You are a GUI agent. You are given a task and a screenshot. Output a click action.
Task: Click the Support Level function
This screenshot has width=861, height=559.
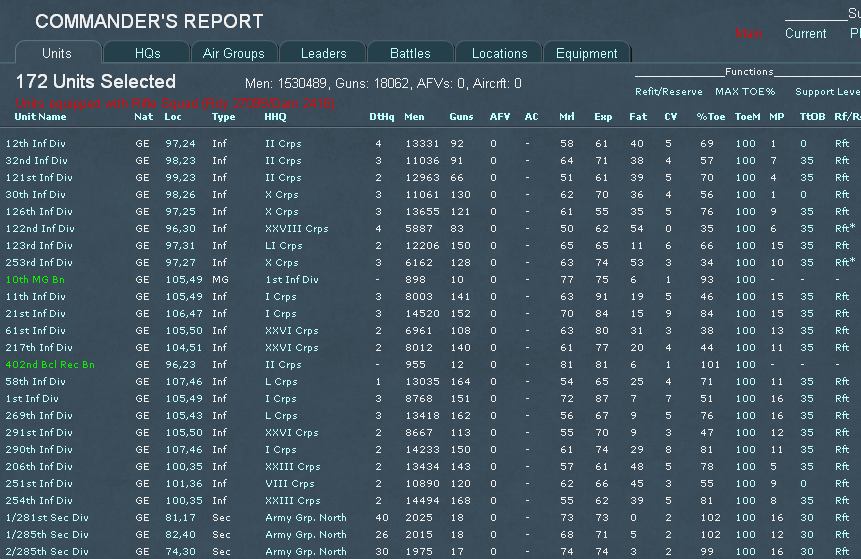828,92
